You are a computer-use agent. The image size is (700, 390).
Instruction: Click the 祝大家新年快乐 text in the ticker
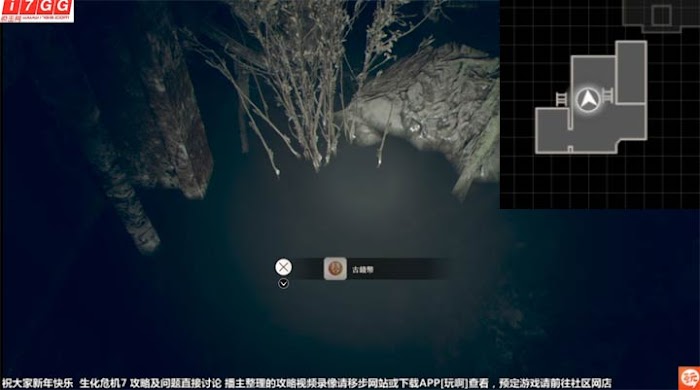38,383
